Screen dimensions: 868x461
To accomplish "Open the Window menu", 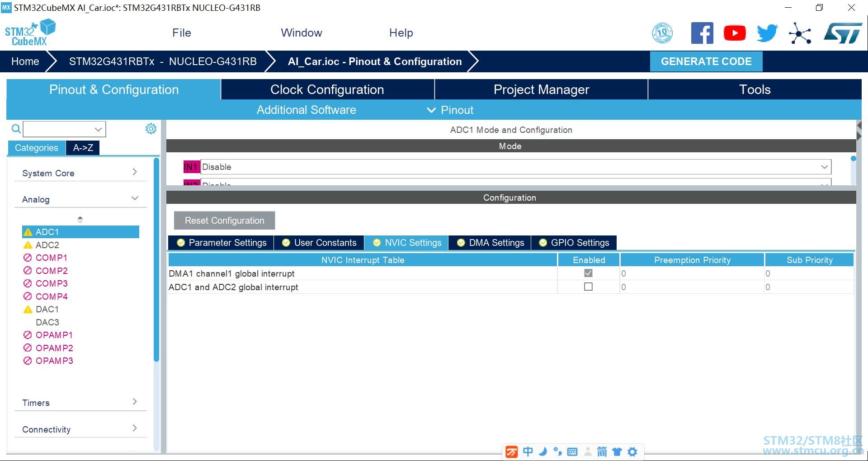I will [x=302, y=33].
